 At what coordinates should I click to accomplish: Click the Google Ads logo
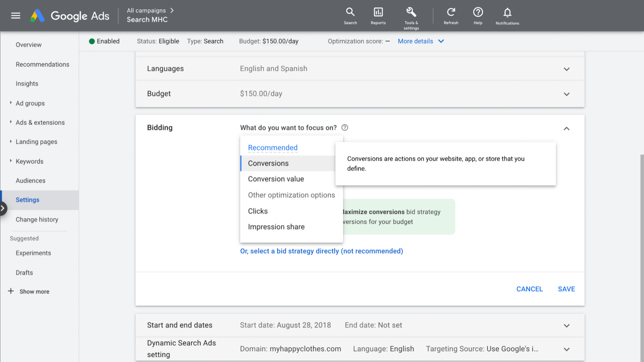tap(70, 16)
